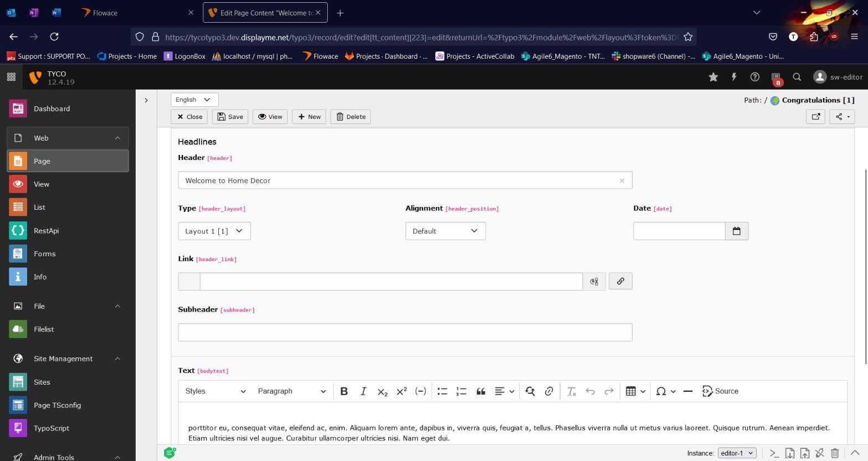The image size is (868, 461).
Task: Open the Filelist module in the sidebar
Action: pos(44,329)
